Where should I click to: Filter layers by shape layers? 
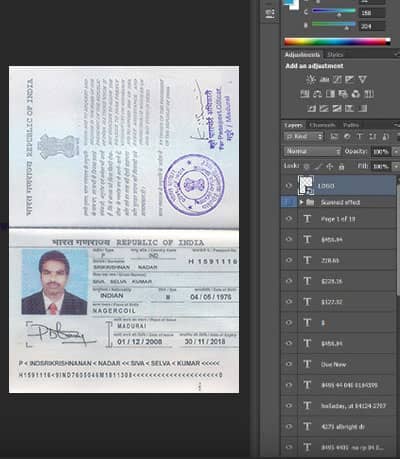(373, 137)
